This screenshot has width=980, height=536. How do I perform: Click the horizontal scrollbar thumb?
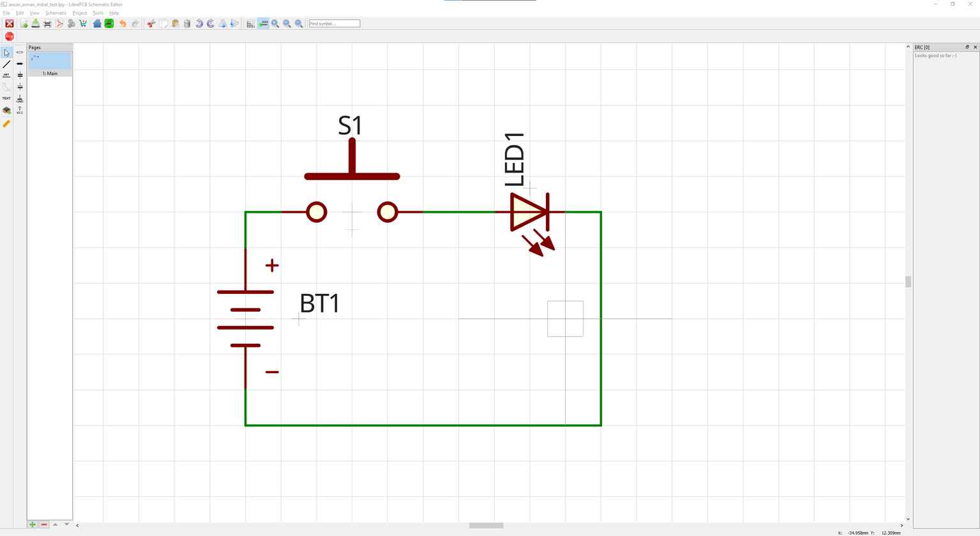[x=486, y=525]
